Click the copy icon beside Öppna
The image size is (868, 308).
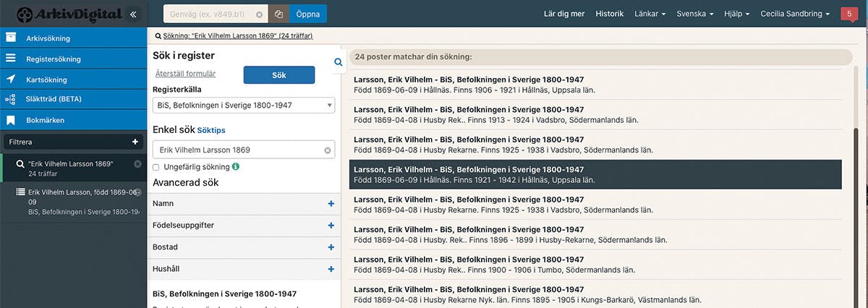tap(278, 14)
